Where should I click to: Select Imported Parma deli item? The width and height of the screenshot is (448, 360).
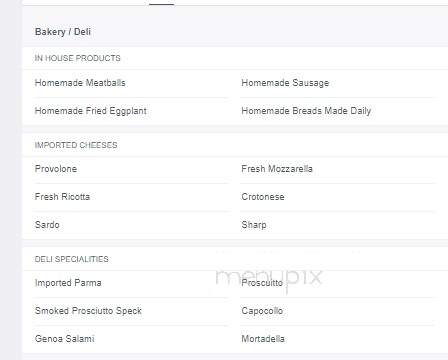click(x=68, y=283)
